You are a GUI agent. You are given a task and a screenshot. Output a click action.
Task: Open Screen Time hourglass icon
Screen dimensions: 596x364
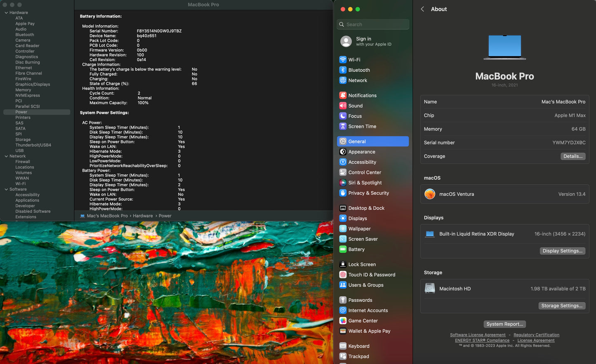pyautogui.click(x=343, y=126)
